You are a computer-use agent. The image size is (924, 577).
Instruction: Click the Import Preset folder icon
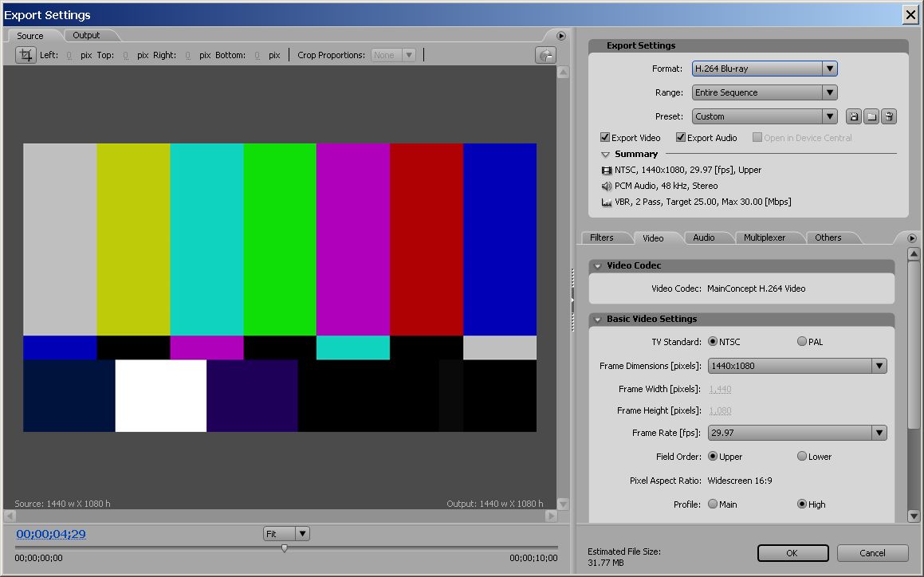871,116
